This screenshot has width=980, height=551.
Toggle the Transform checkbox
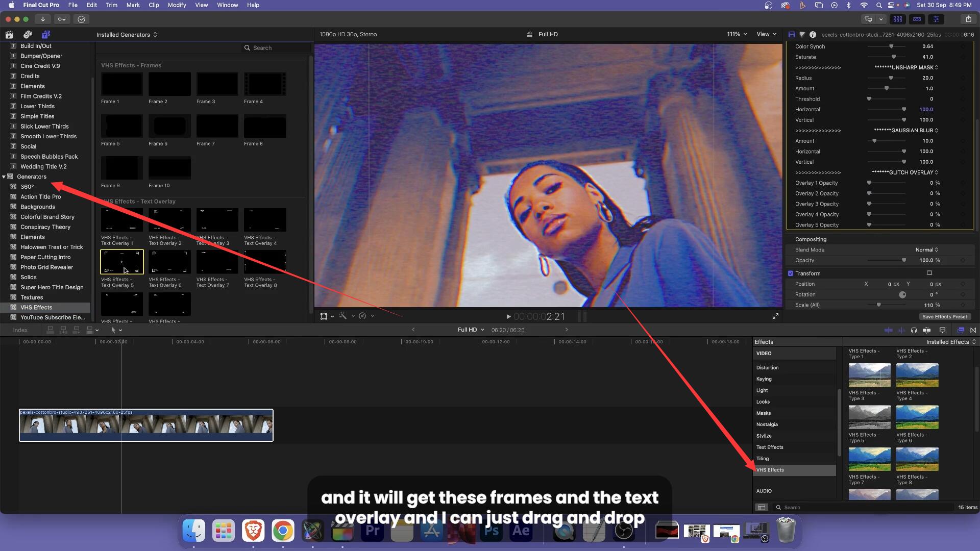pyautogui.click(x=791, y=273)
